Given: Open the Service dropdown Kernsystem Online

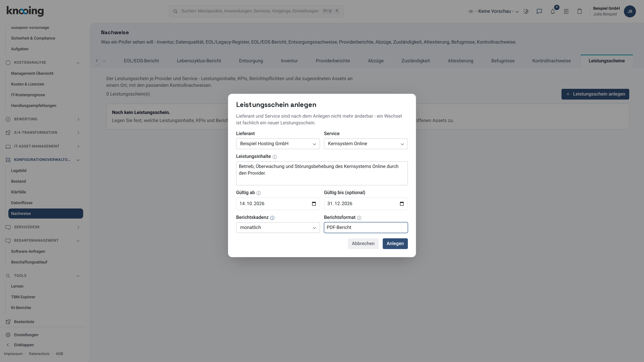Looking at the screenshot, I should [x=365, y=144].
